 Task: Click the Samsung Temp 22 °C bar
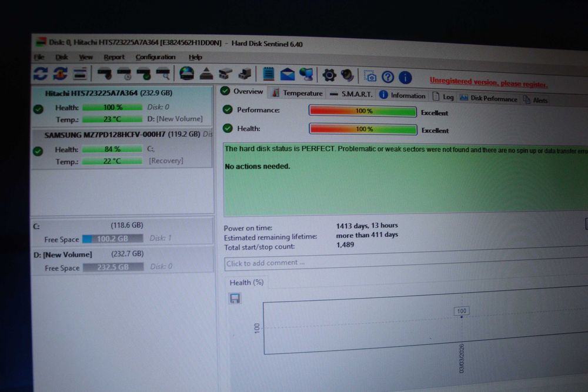112,161
